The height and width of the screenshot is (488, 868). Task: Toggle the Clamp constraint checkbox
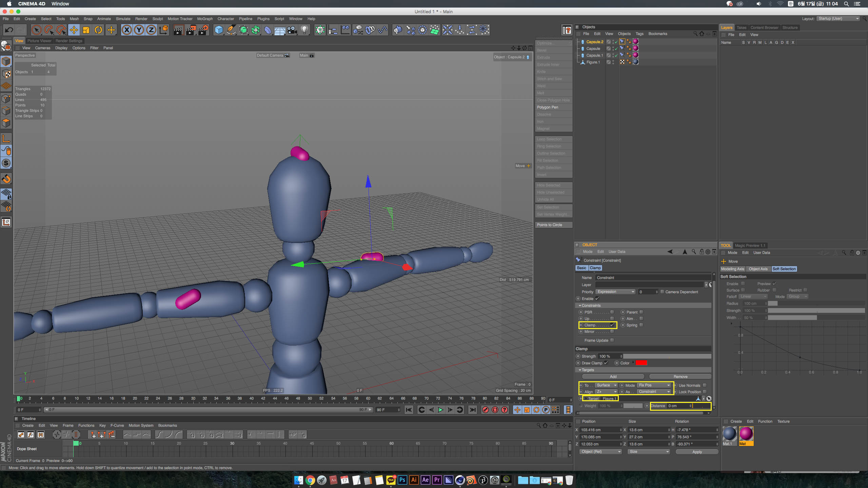pyautogui.click(x=612, y=325)
